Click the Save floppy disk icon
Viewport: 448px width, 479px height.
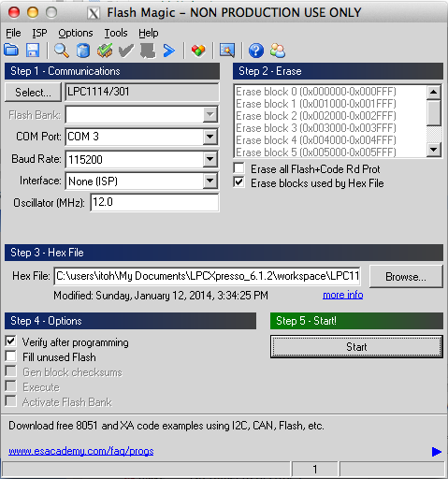click(x=33, y=51)
